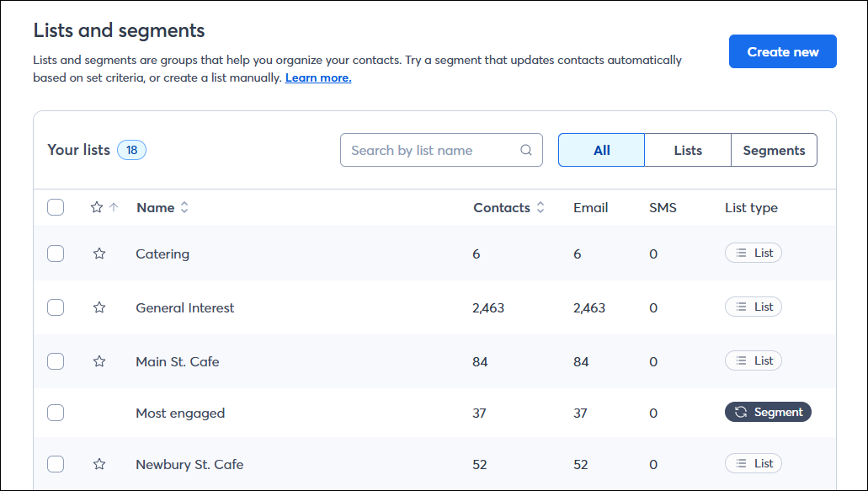The image size is (868, 491).
Task: Check the General Interest row checkbox
Action: (56, 307)
